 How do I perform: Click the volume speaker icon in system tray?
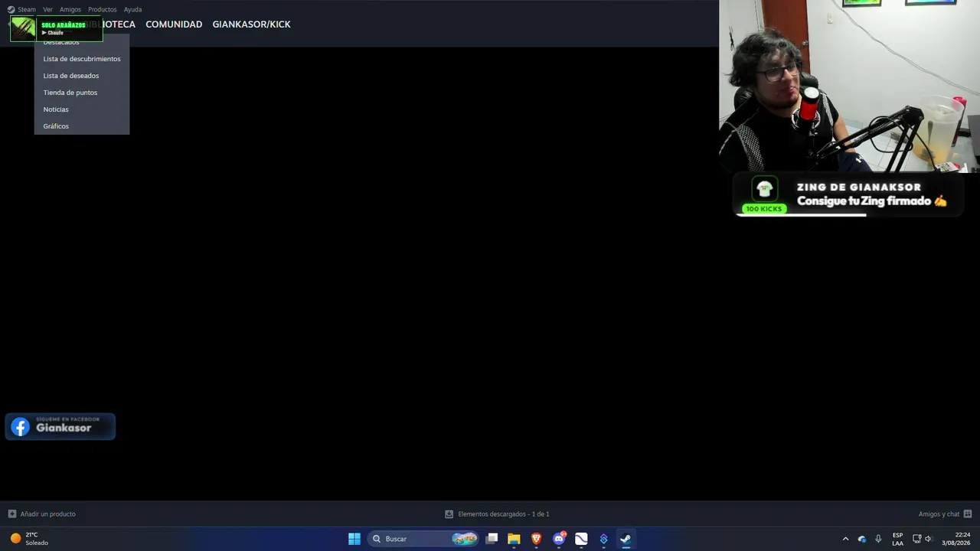click(x=929, y=539)
